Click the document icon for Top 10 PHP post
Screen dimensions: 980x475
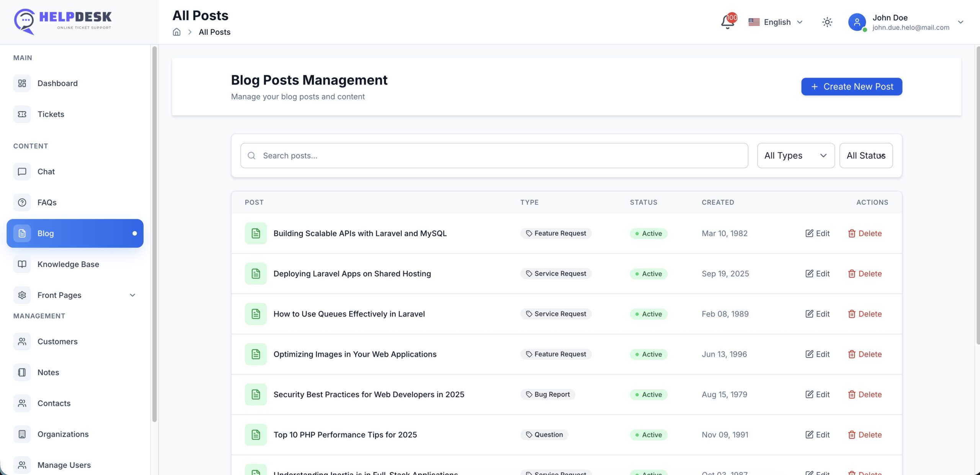tap(256, 435)
